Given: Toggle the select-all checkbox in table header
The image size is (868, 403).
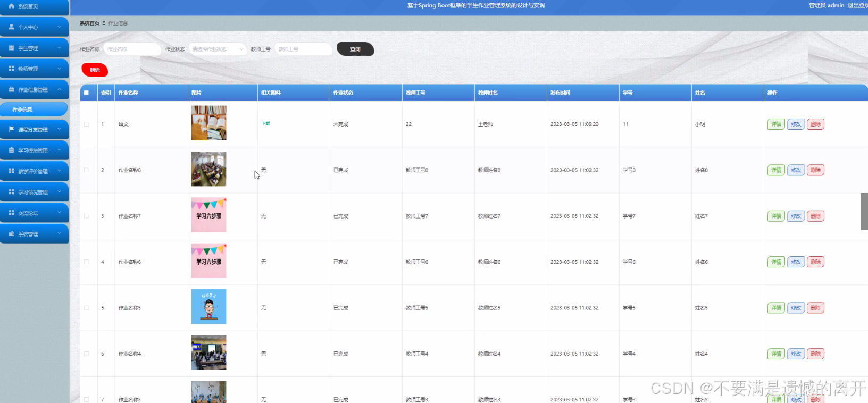Looking at the screenshot, I should [x=86, y=93].
